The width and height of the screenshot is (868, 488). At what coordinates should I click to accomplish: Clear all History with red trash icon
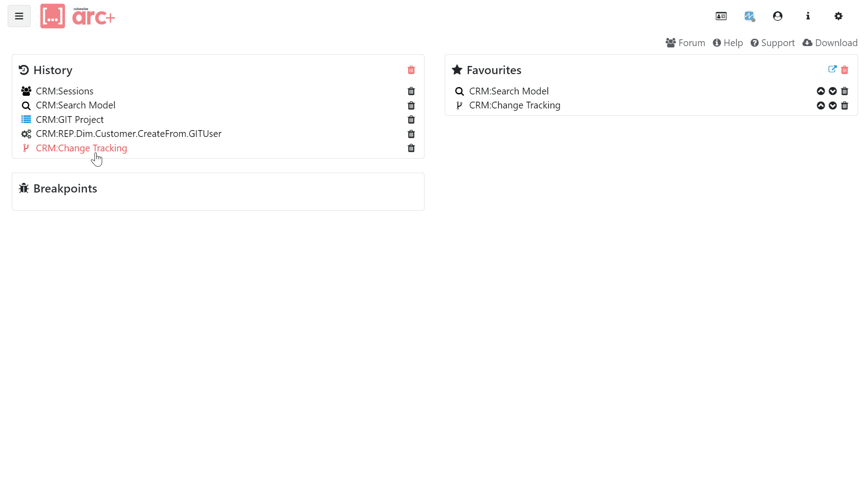click(x=411, y=70)
